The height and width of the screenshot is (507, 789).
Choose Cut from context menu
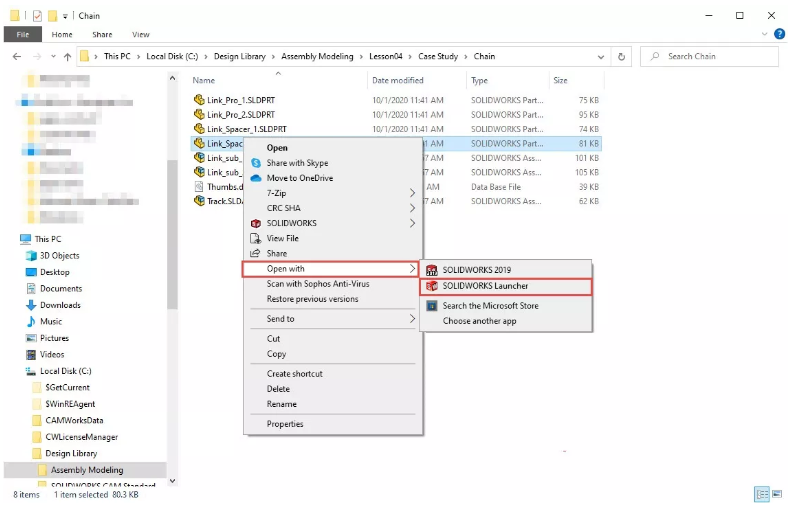[273, 339]
